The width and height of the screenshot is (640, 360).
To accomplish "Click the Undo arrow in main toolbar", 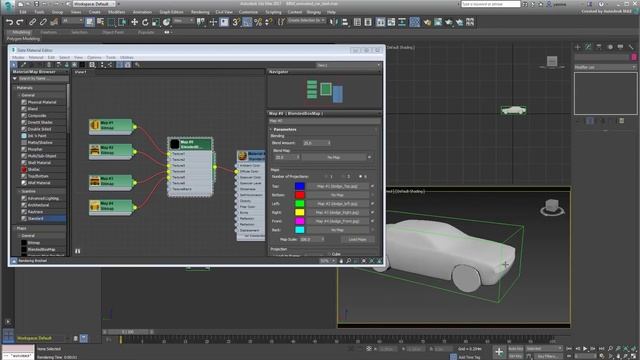I will pos(9,22).
